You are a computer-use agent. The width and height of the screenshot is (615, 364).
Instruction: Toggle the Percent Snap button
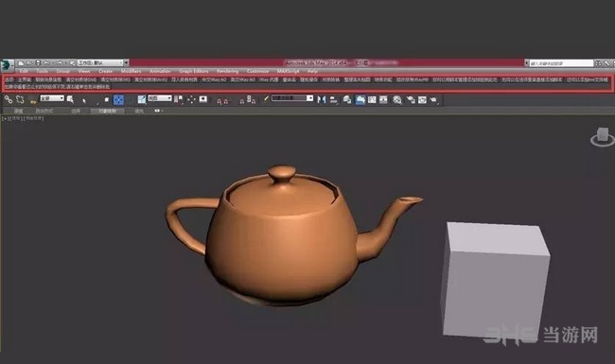tap(242, 101)
